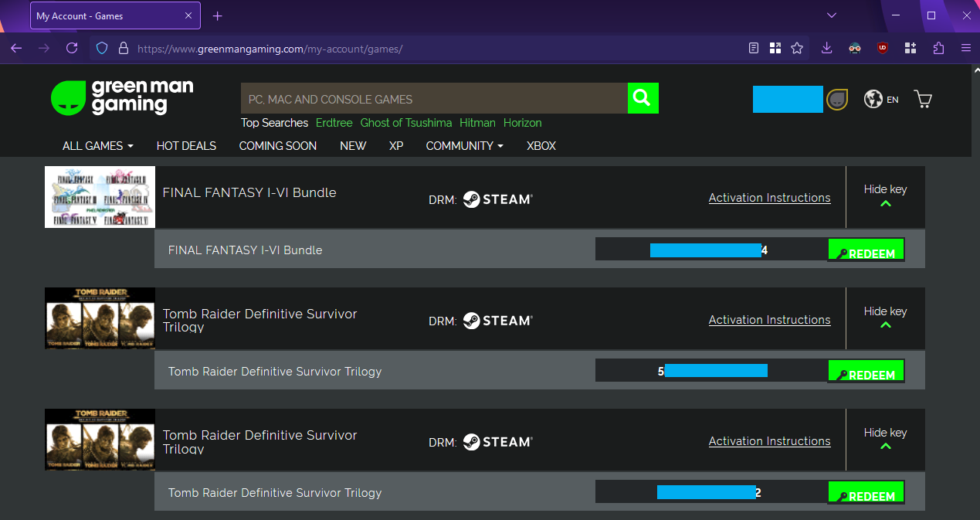
Task: Click the QR code icon in address bar
Action: (x=775, y=48)
